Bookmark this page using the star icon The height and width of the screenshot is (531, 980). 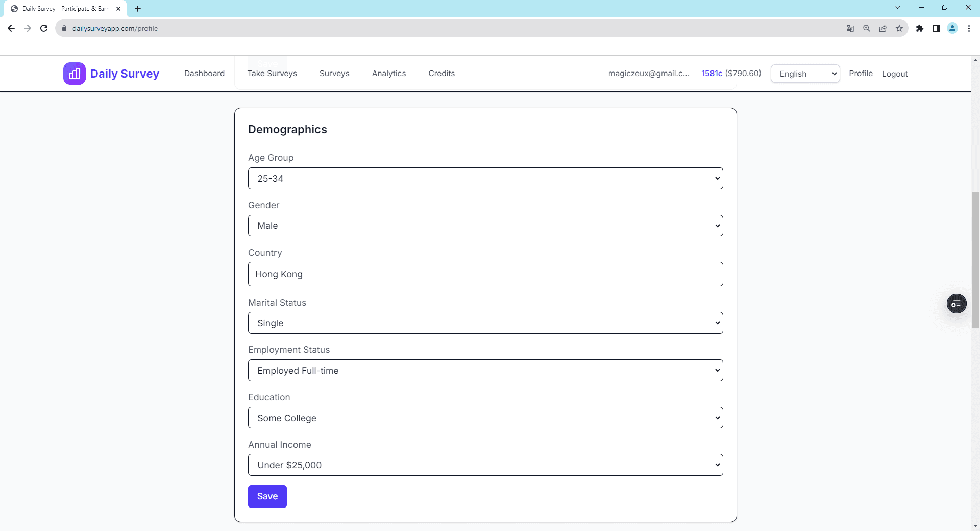coord(899,28)
